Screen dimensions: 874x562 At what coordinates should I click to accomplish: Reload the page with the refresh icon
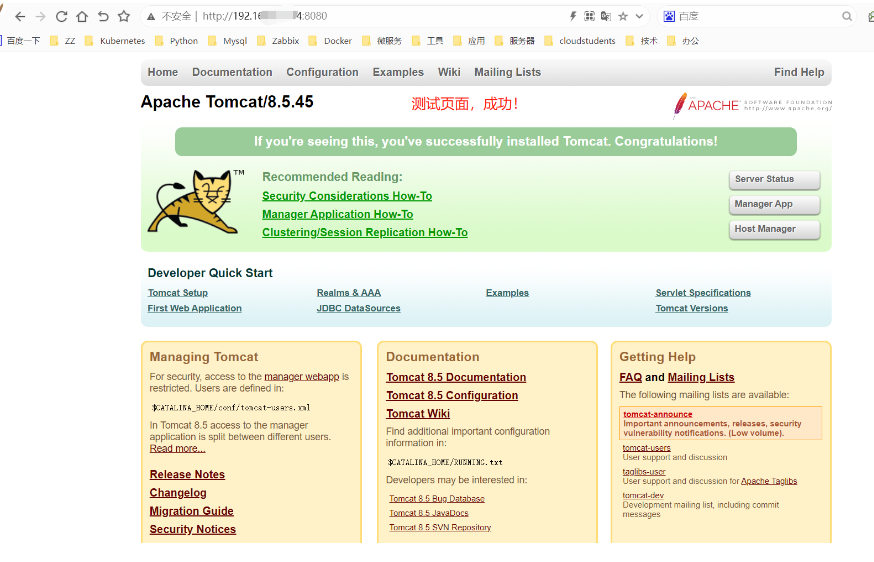pyautogui.click(x=62, y=17)
